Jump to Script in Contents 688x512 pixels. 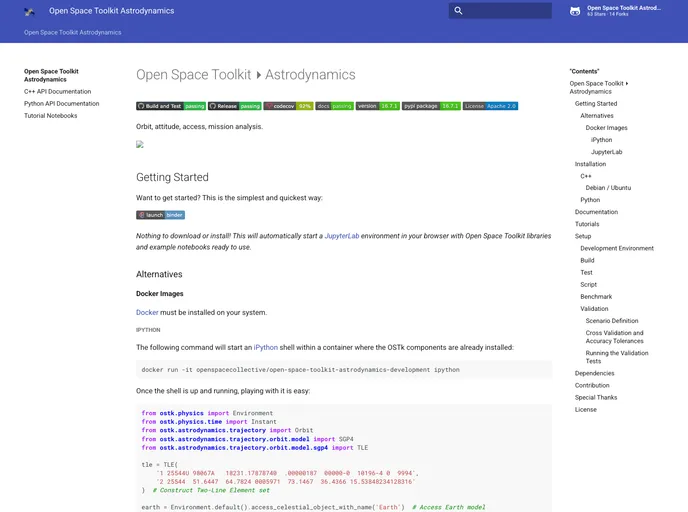[588, 284]
